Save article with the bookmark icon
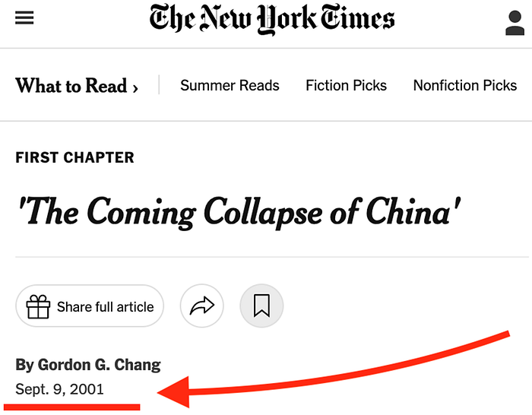 (261, 306)
